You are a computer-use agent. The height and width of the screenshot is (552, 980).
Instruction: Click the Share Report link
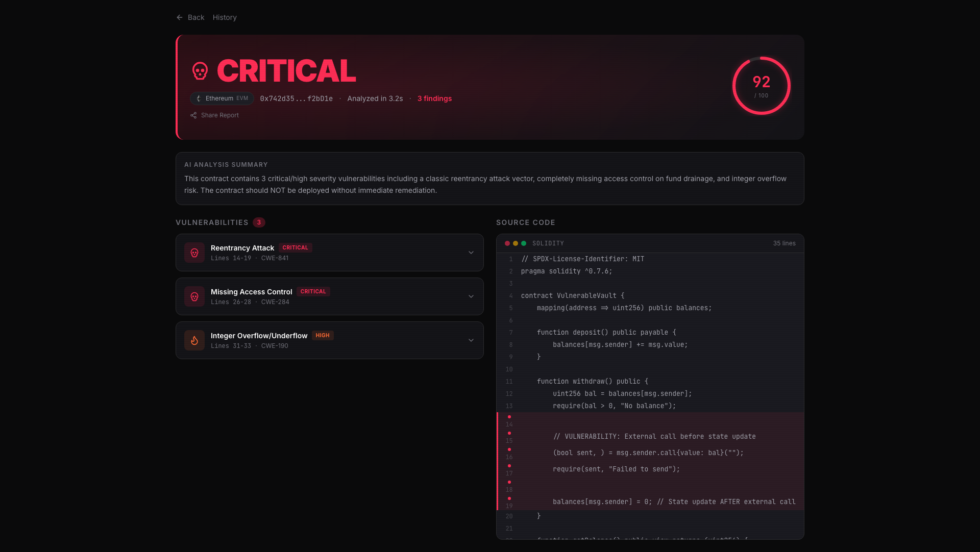click(x=219, y=115)
